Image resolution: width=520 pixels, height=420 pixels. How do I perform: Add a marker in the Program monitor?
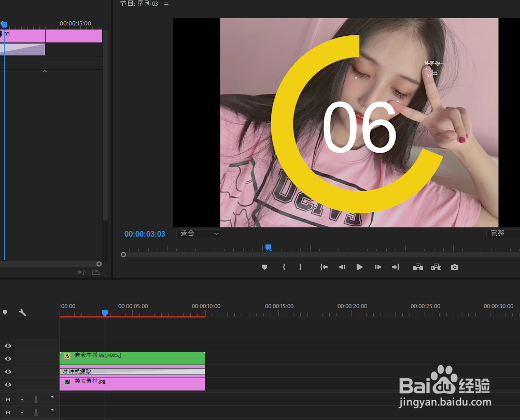[264, 267]
